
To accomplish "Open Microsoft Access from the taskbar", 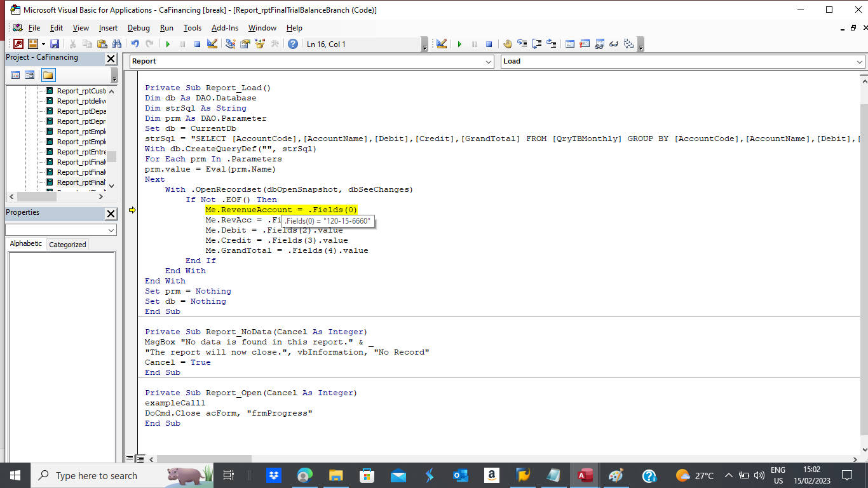I will click(x=585, y=475).
